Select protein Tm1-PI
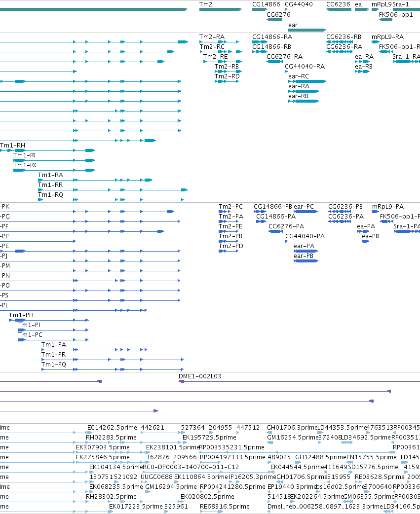The image size is (420, 514). (29, 325)
